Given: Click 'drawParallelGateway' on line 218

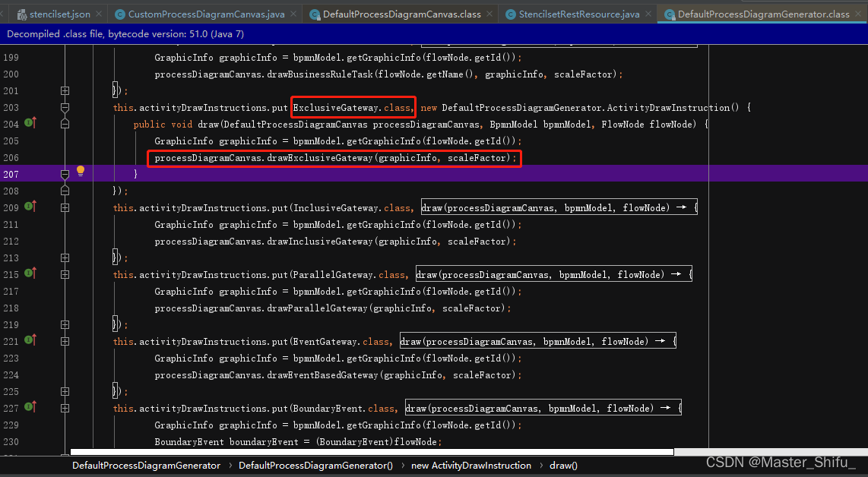Looking at the screenshot, I should [317, 308].
